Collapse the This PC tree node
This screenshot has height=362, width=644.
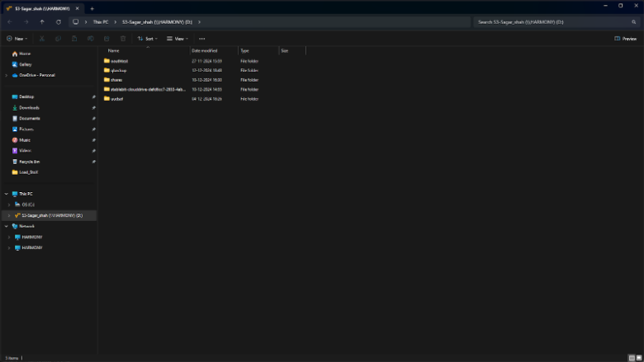coord(6,194)
